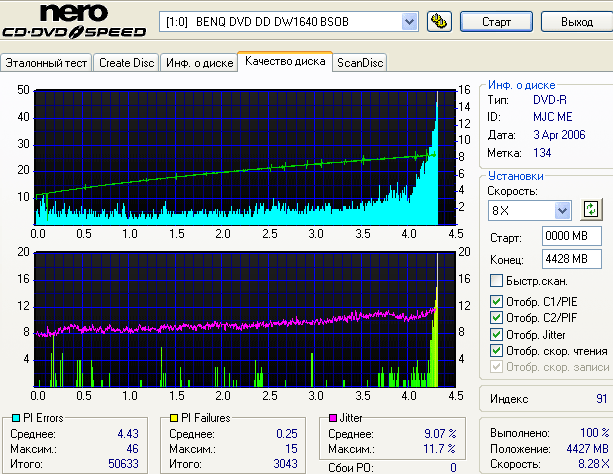613x474 pixels.
Task: Click the PI Failures total 3043
Action: tap(285, 463)
